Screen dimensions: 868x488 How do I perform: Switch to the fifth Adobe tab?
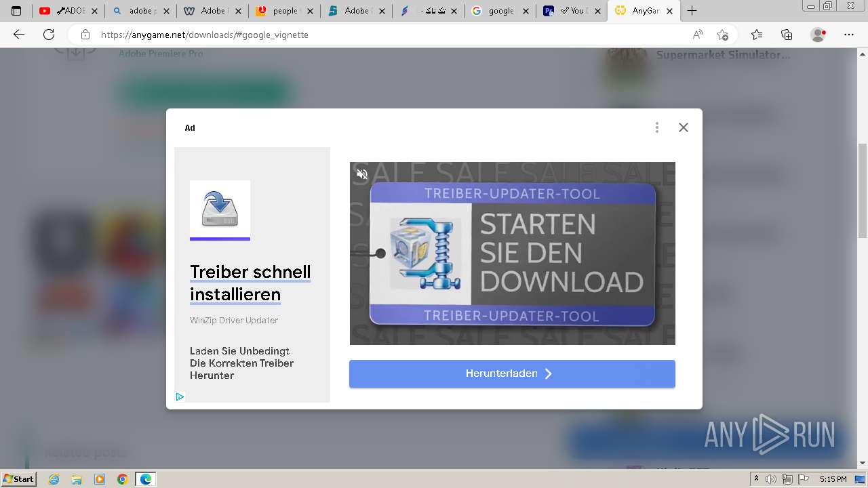356,11
